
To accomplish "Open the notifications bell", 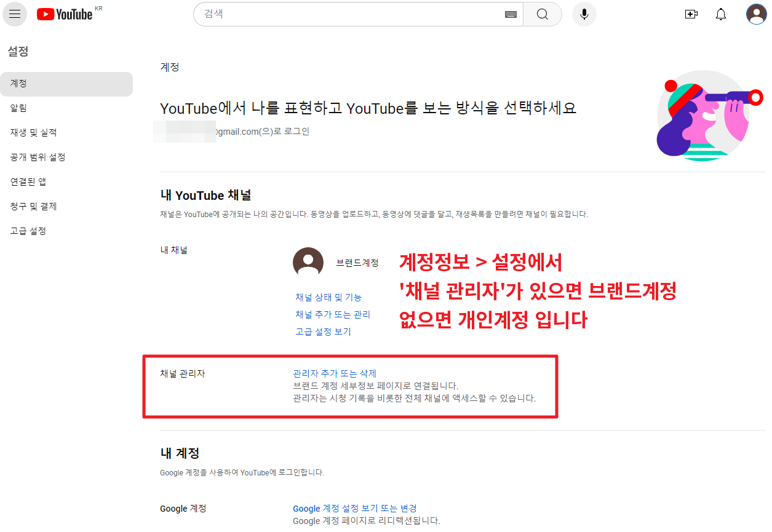I will pyautogui.click(x=721, y=14).
